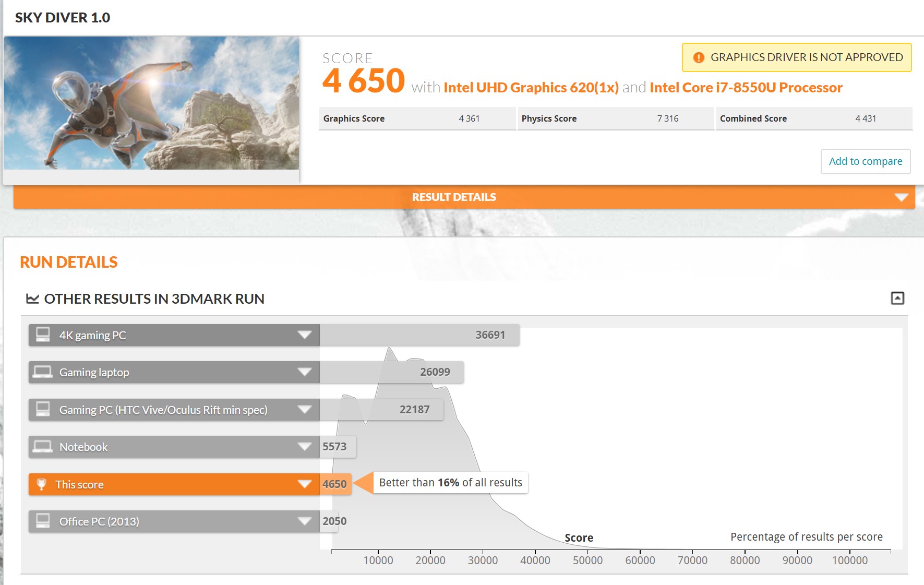Click the 4K gaming PC label

coord(93,335)
